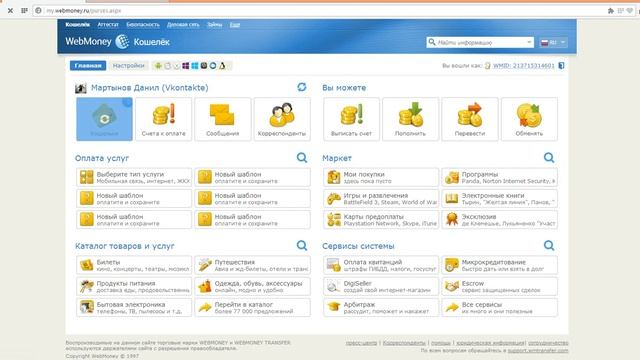640x360 pixels.
Task: Open the Путешествия catalog item
Action: tap(252, 265)
